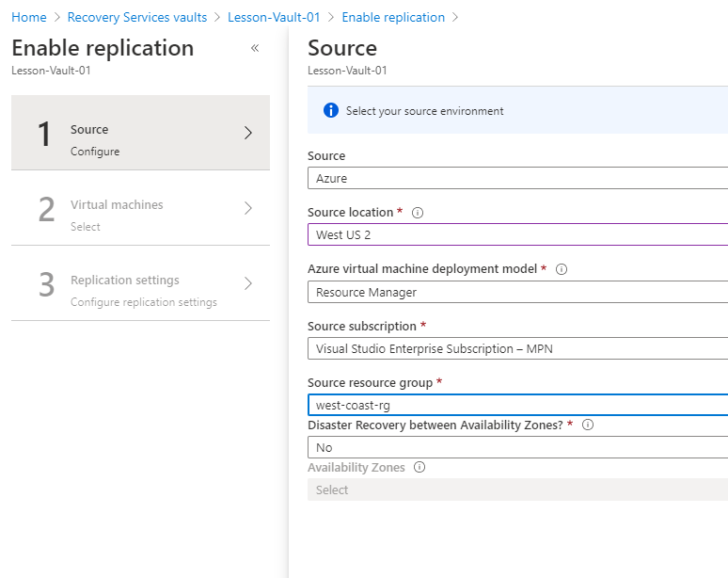Click the info icon next to Availability Zones
Viewport: 728px width, 578px height.
pyautogui.click(x=419, y=467)
